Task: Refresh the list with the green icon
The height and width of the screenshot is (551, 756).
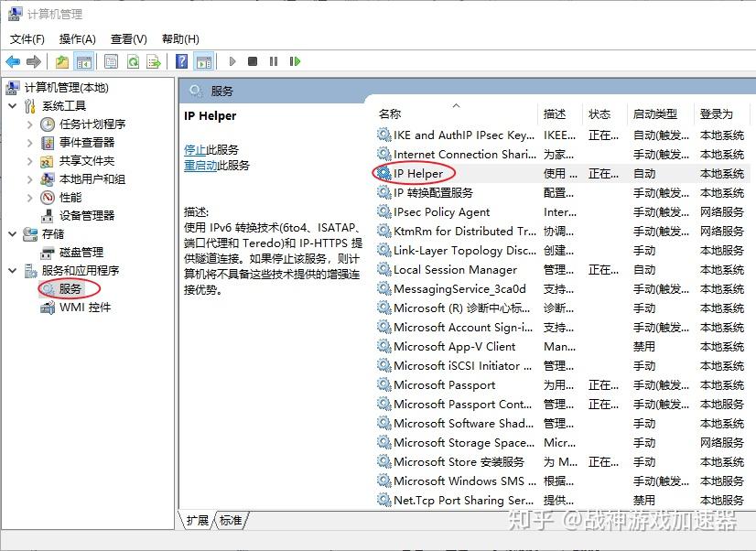Action: coord(133,61)
